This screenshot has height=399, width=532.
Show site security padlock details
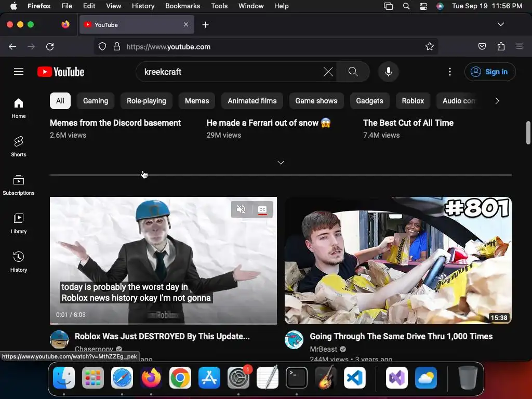(117, 46)
